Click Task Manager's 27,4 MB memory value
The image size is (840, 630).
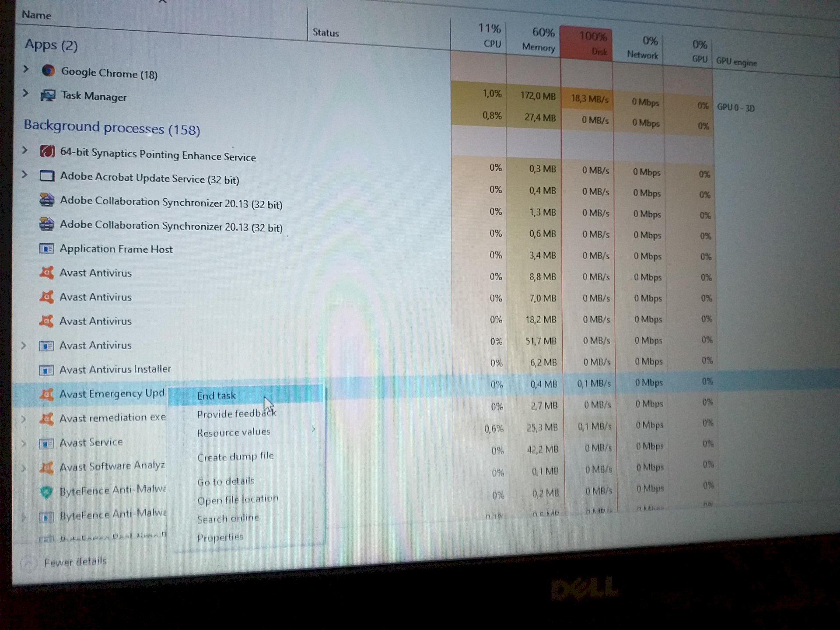coord(540,117)
